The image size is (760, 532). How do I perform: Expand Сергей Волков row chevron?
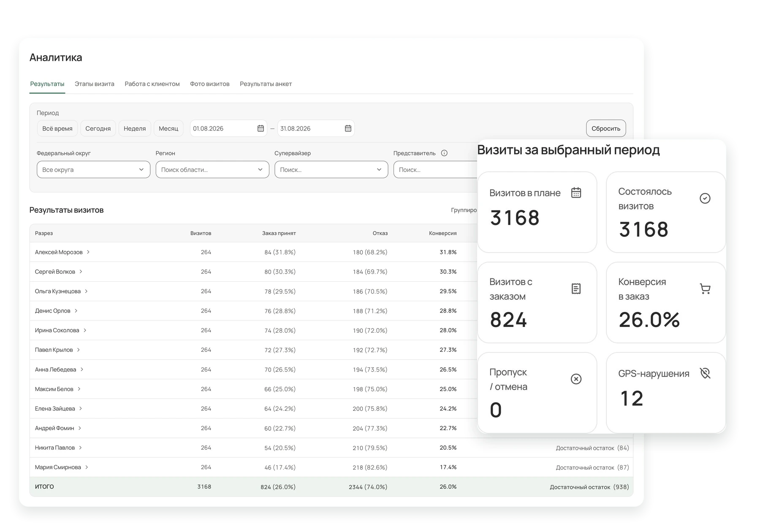[81, 271]
